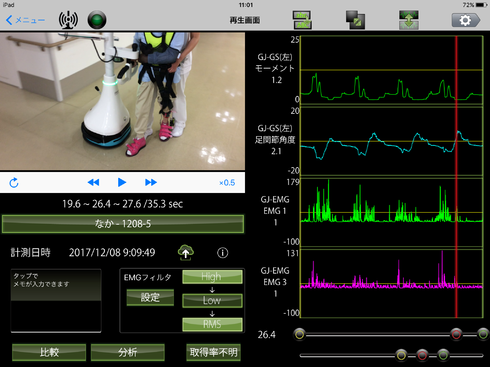The height and width of the screenshot is (367, 490).
Task: Open the label swap icon in toolbar
Action: coord(302,20)
